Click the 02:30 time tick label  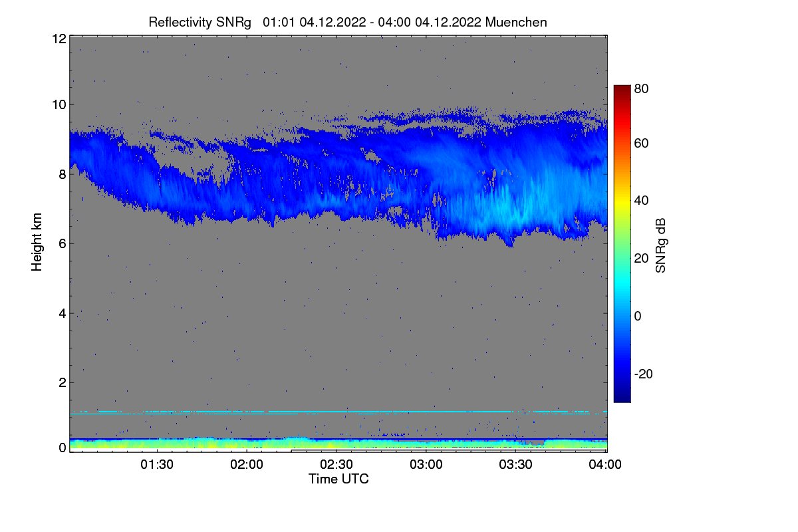point(336,465)
